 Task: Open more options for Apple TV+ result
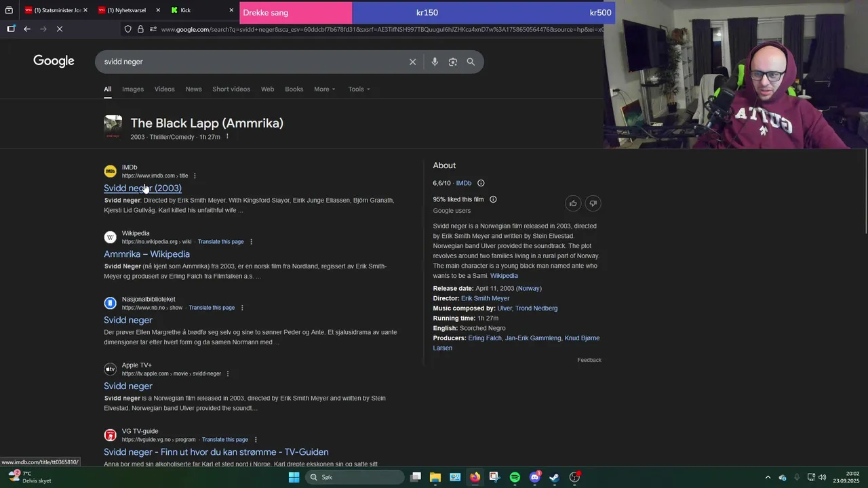228,374
